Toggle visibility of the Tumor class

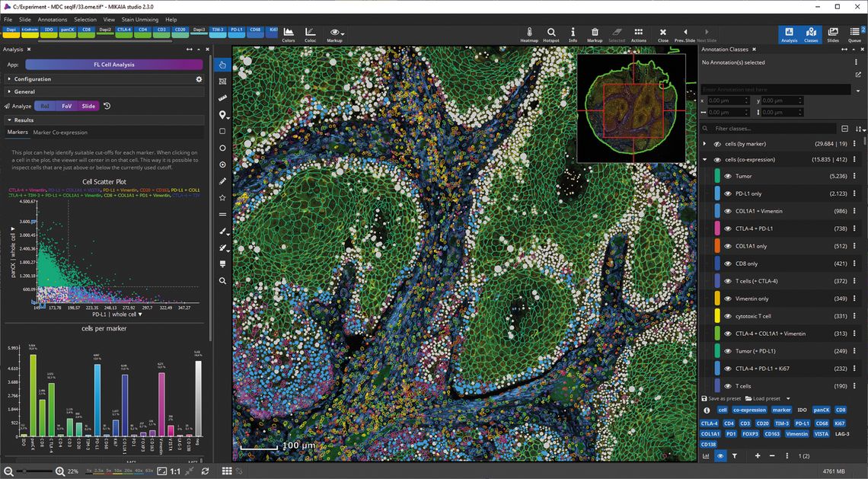(727, 176)
